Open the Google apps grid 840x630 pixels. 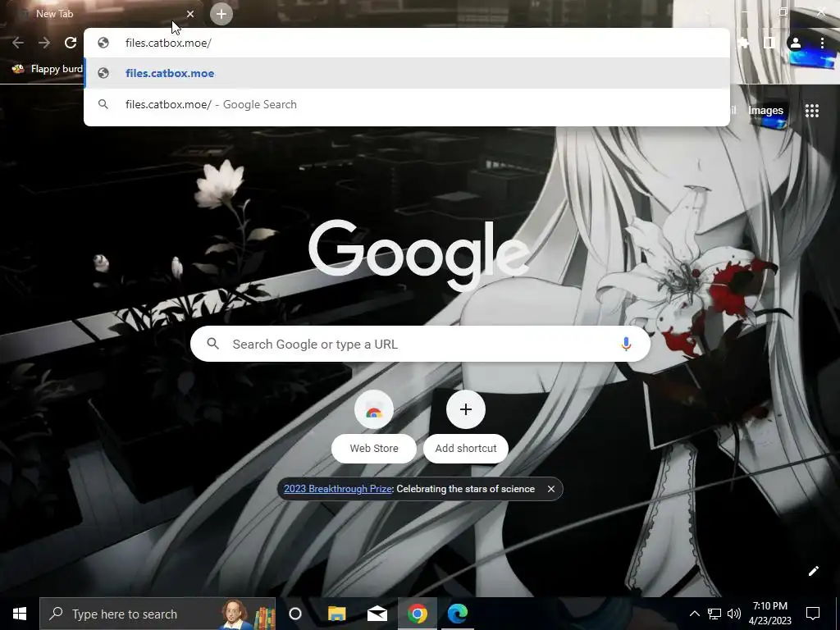(812, 111)
